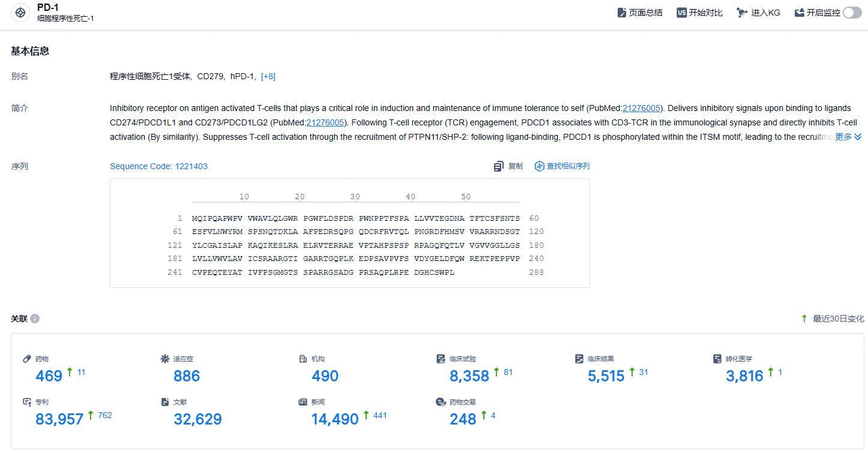
Task: Expand the introduction with 更多
Action: click(x=848, y=137)
